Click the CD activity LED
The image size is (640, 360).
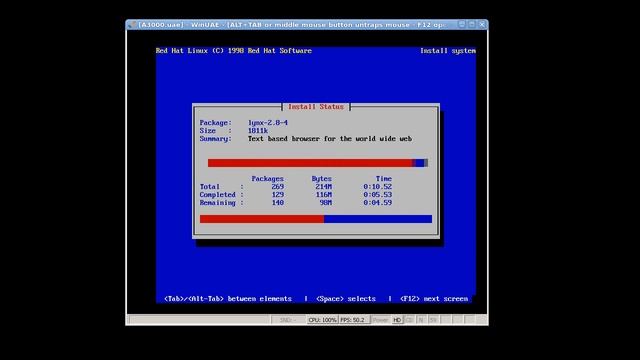(409, 320)
